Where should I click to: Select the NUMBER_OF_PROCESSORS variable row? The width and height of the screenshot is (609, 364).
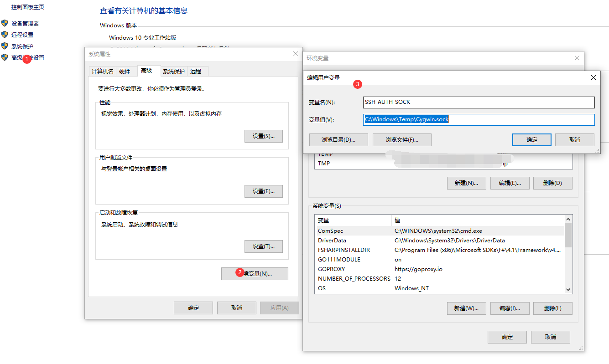440,278
